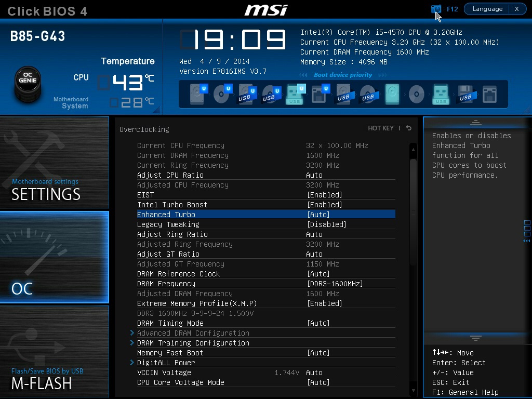Select the Adjust CPU Ratio Auto field

pyautogui.click(x=314, y=175)
